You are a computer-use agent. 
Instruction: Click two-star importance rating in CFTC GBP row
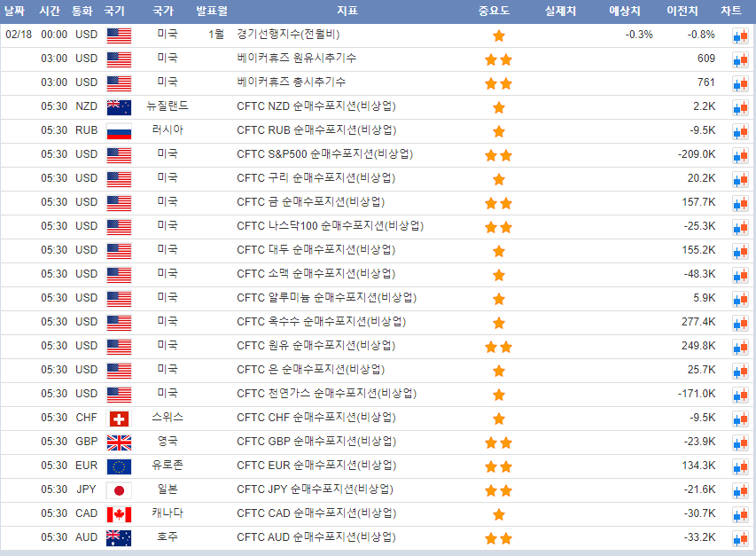tap(498, 442)
